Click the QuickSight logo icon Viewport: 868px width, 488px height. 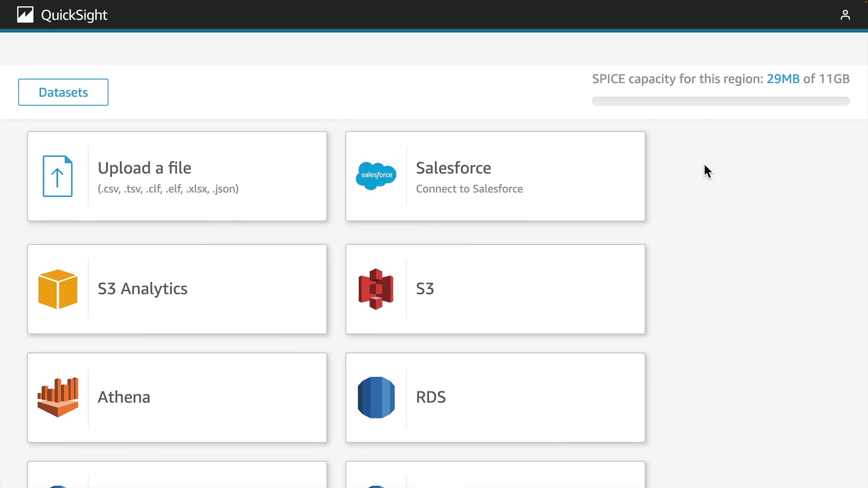tap(25, 15)
